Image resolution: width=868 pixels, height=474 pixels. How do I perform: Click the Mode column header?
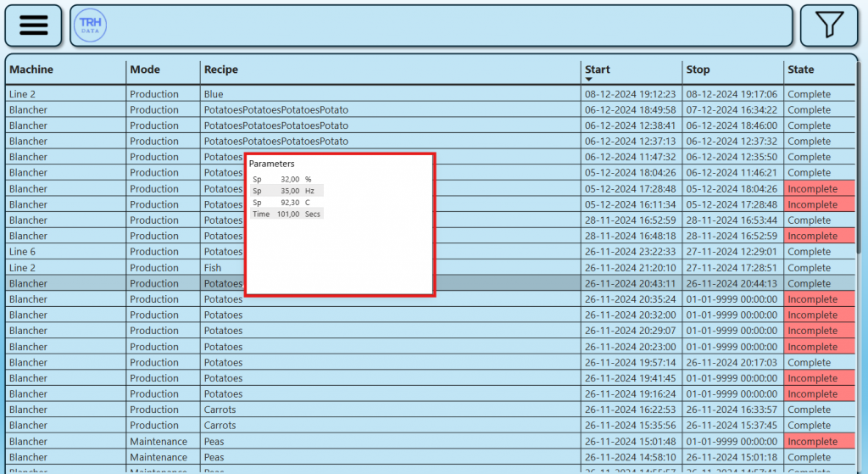pos(145,70)
